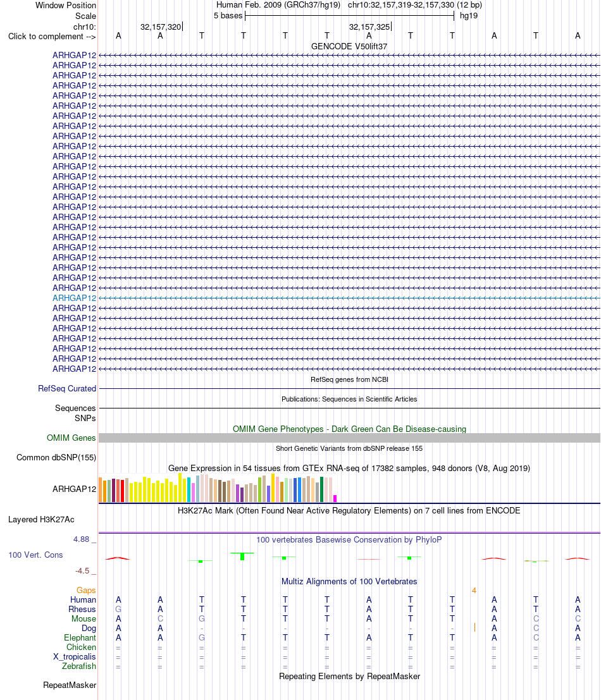Click 'Short Genetic Variants from dbSNP release 155'
The width and height of the screenshot is (601, 700).
[x=349, y=448]
